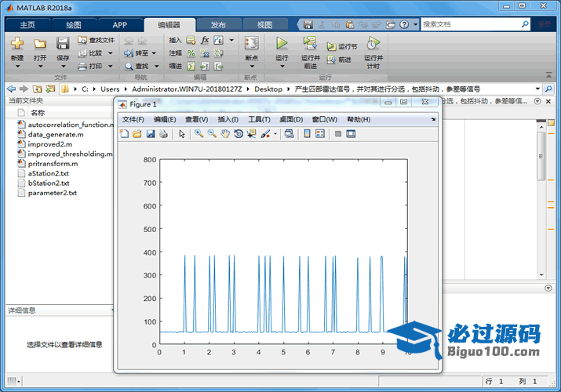
Task: Click Figure print icon
Action: 163,134
